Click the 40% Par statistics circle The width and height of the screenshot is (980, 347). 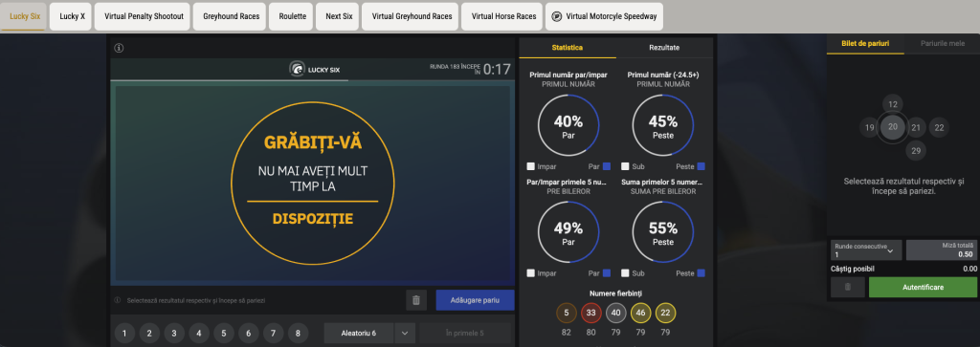(568, 125)
